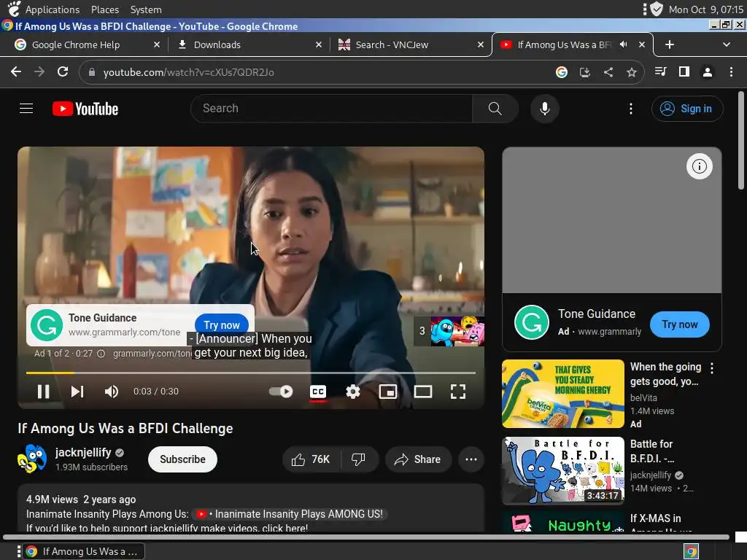This screenshot has width=747, height=560.
Task: Mute the tab via its speaker icon
Action: coord(623,44)
